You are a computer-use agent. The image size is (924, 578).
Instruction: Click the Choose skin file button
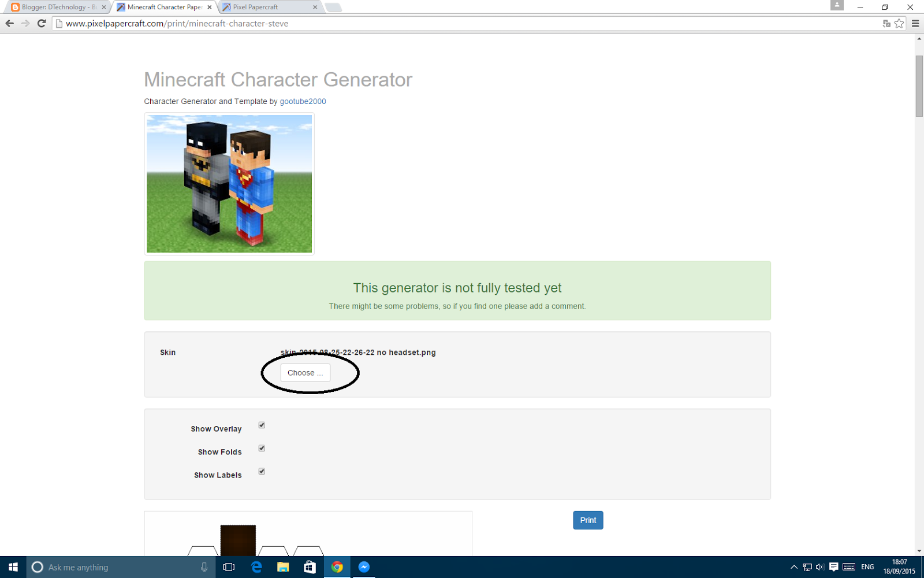[305, 373]
